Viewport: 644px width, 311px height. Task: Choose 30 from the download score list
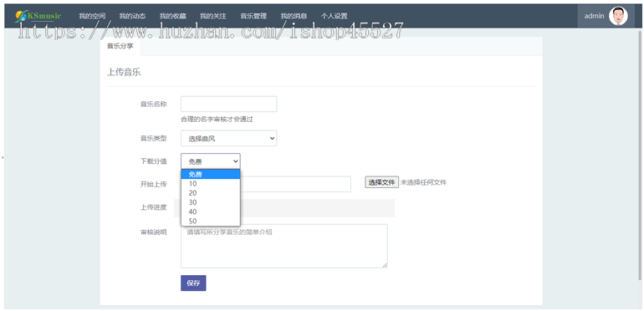click(x=211, y=202)
